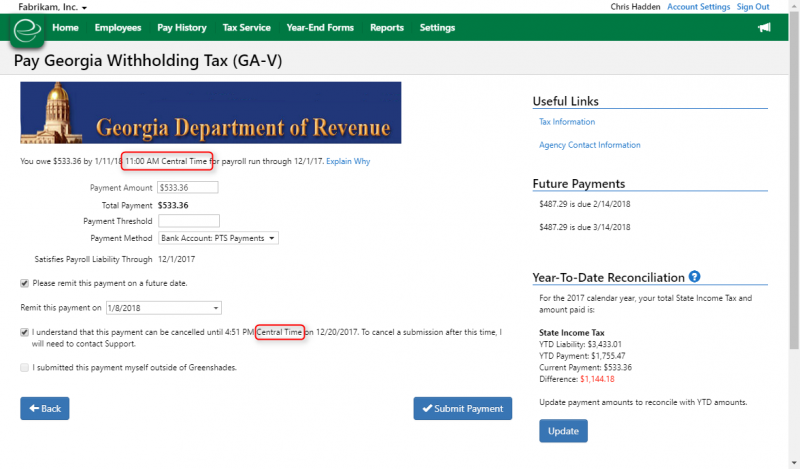Image resolution: width=800 pixels, height=469 pixels.
Task: Open the Settings menu
Action: click(x=437, y=28)
